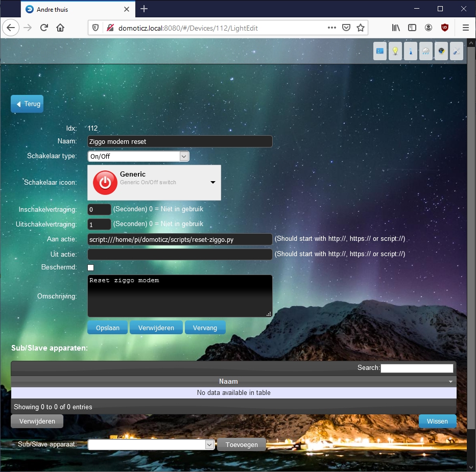Click the 'Showing 0 to 0 of 0 entries' text

pos(53,407)
